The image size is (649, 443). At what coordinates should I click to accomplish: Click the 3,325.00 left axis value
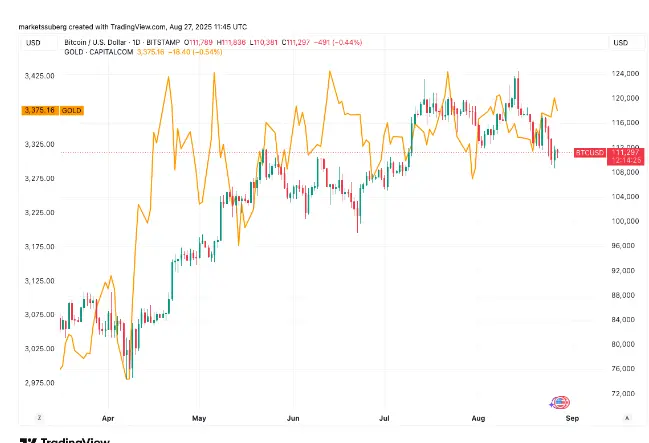click(40, 144)
